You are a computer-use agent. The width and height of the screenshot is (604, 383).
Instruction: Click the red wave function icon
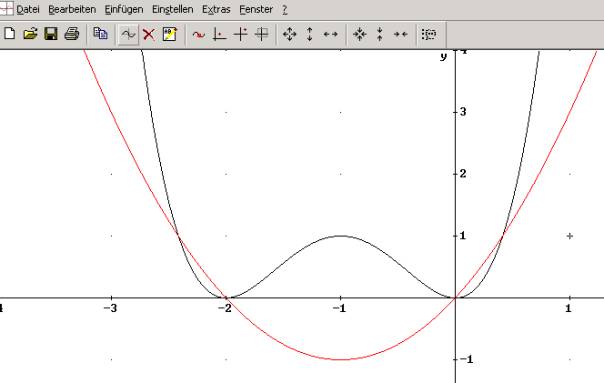[198, 35]
